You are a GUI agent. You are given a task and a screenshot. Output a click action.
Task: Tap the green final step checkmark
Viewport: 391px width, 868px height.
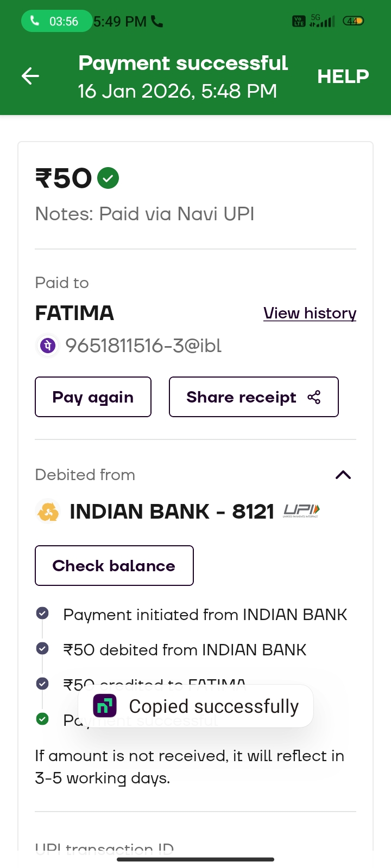tap(42, 719)
